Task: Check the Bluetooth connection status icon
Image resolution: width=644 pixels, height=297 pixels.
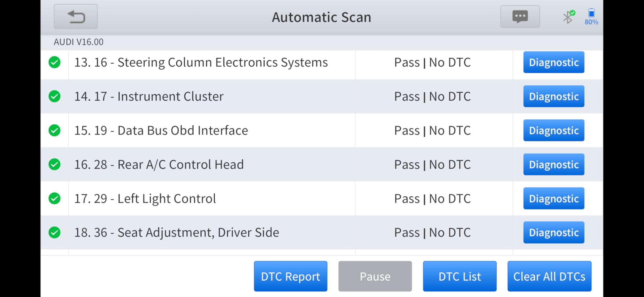Action: tap(569, 17)
